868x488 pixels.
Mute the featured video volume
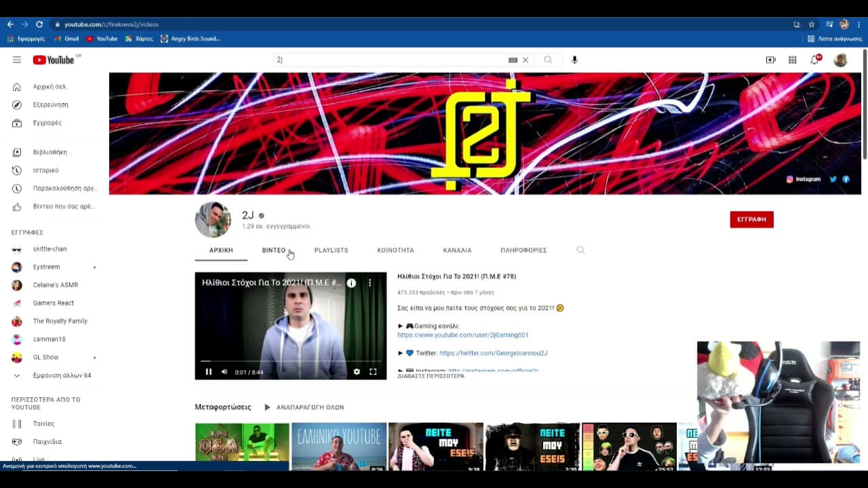click(x=224, y=371)
